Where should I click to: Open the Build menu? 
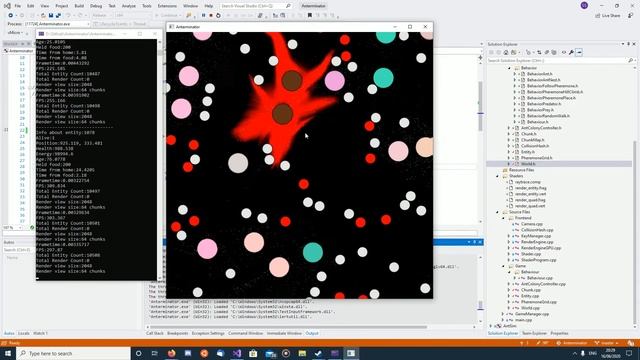[79, 6]
